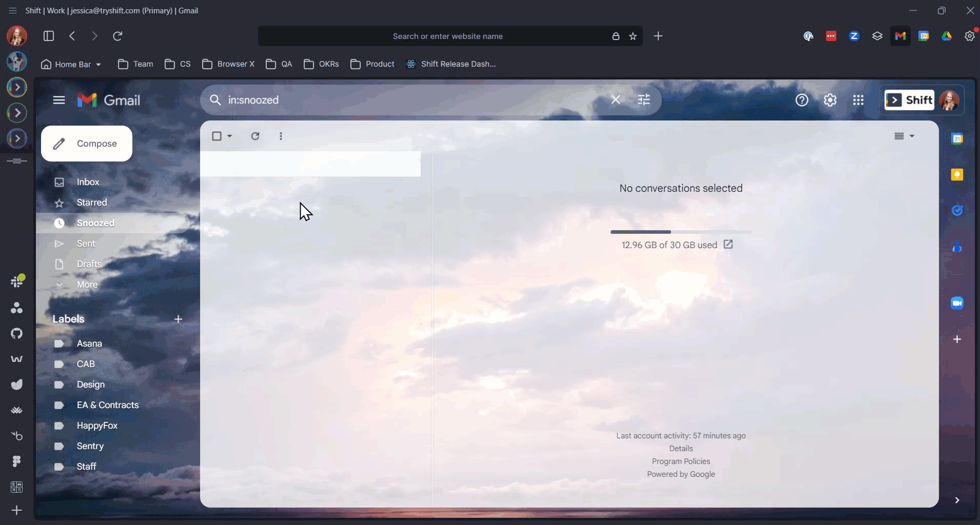Open Gmail Support help icon
This screenshot has width=980, height=525.
tap(802, 100)
